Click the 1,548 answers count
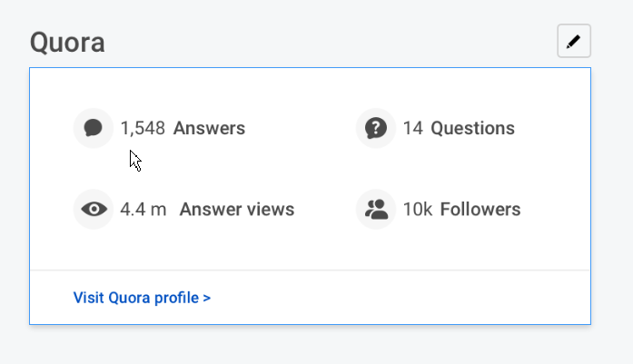 [143, 128]
